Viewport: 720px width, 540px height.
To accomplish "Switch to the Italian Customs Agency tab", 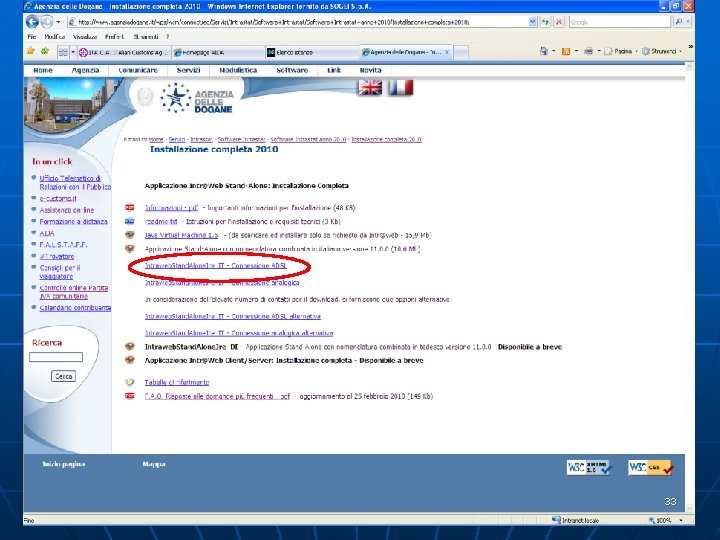I will click(x=124, y=52).
